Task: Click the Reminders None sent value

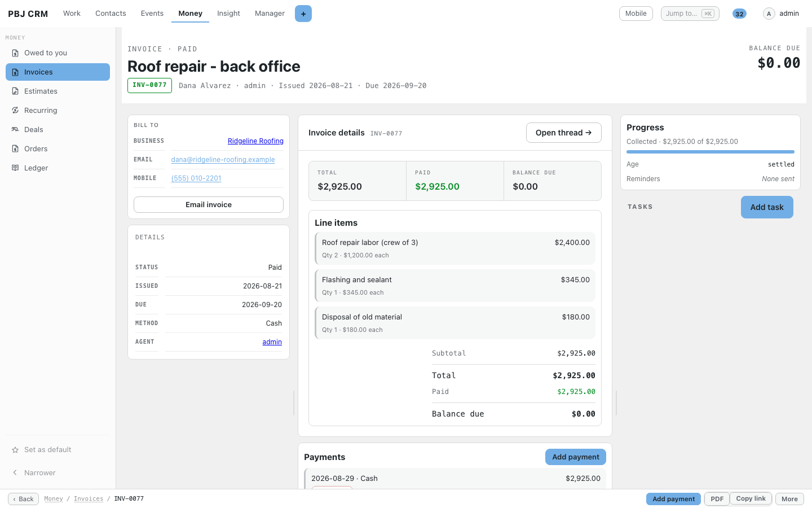Action: click(x=778, y=179)
